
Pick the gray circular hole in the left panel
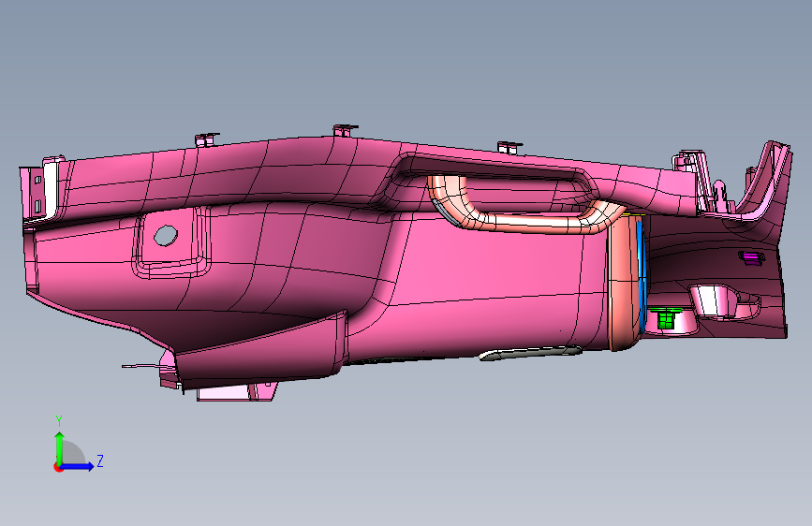point(166,235)
